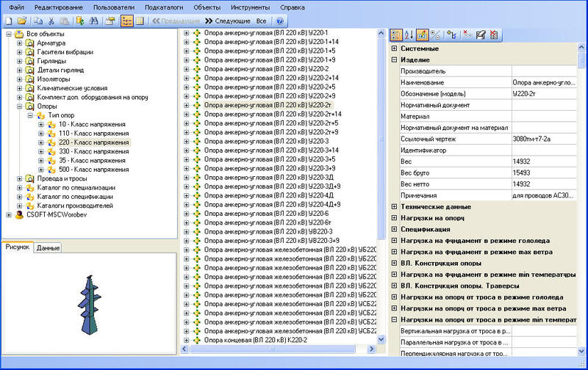
Task: Expand the Гасители вибрации node
Action: pos(20,52)
